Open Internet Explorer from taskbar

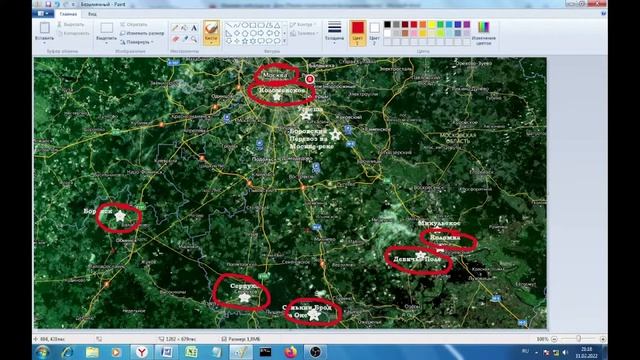(67, 352)
